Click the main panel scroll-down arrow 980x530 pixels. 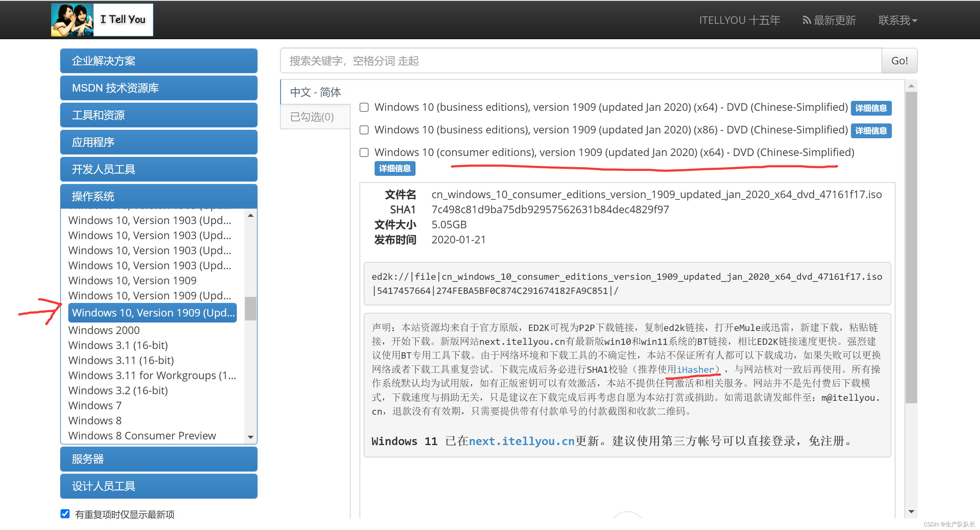click(x=911, y=511)
